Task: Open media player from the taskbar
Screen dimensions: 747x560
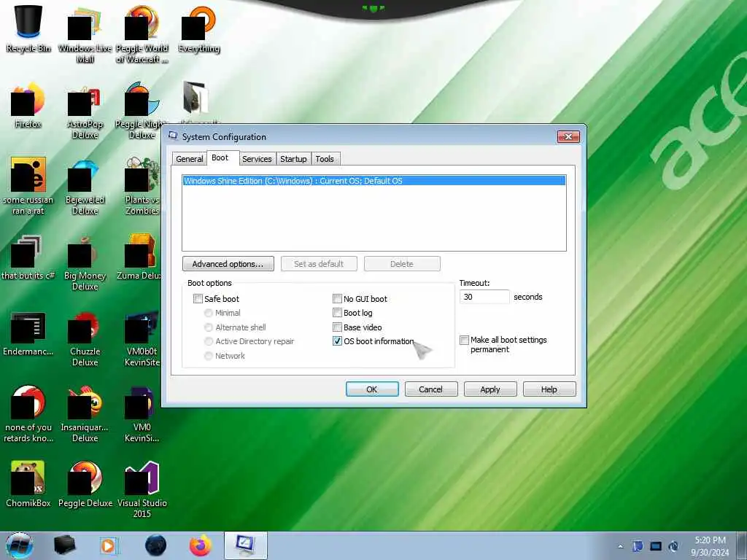Action: (x=109, y=545)
